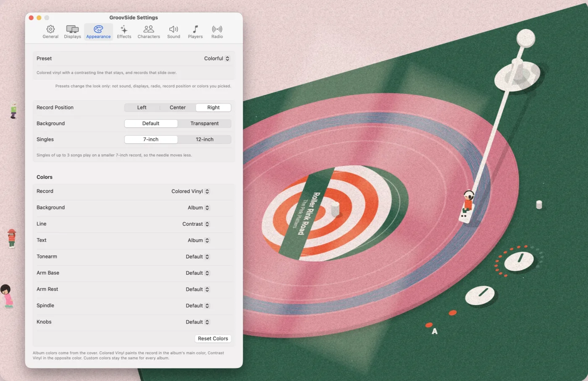Open the Radio settings tab
The image size is (588, 381).
217,32
